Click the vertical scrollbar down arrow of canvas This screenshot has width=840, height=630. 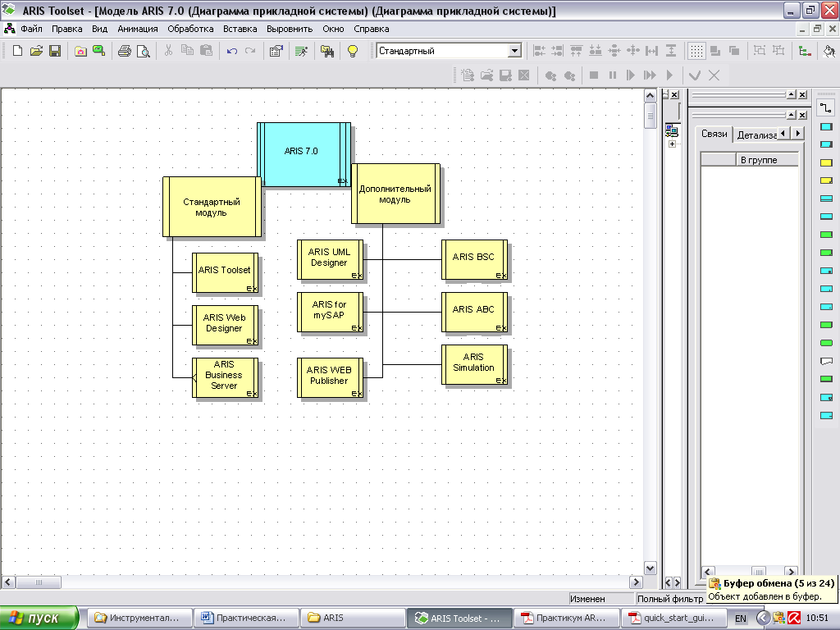point(650,568)
